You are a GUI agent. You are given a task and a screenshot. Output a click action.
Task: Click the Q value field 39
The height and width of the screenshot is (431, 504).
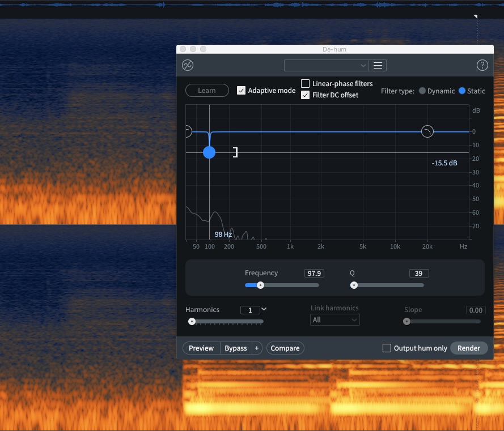coord(419,274)
